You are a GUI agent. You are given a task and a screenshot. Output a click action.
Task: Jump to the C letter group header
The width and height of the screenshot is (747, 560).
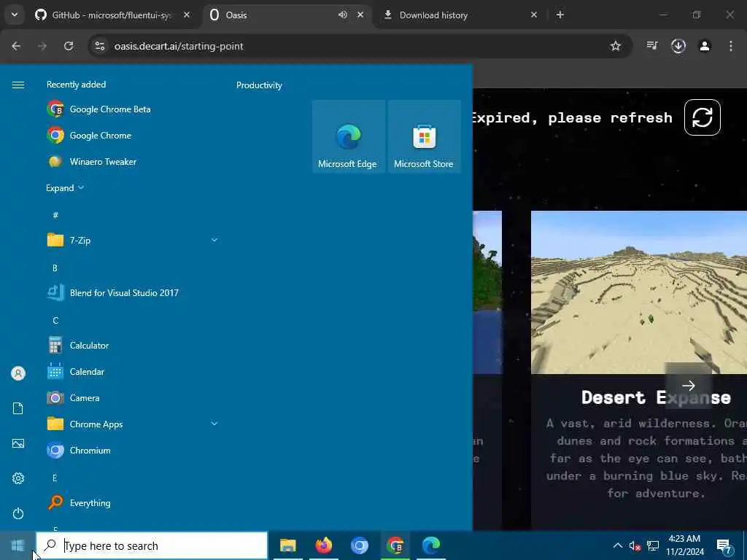pos(55,320)
